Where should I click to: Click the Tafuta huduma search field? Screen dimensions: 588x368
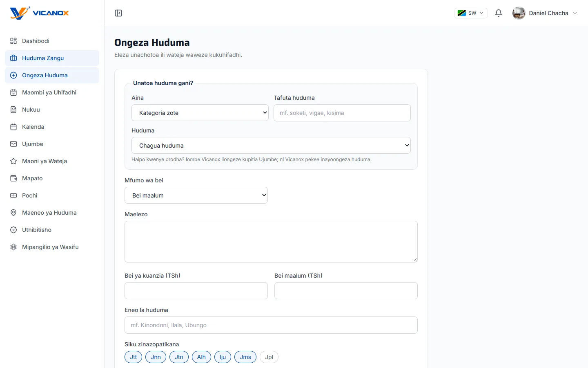point(342,113)
